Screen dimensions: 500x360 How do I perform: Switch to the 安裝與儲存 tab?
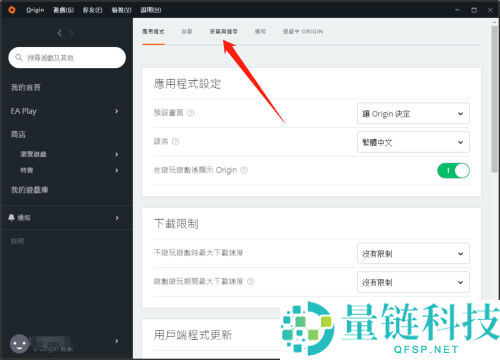click(224, 31)
